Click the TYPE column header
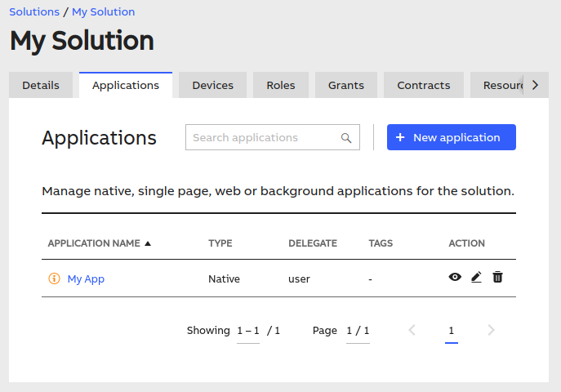Viewport: 561px width, 392px height. click(220, 243)
